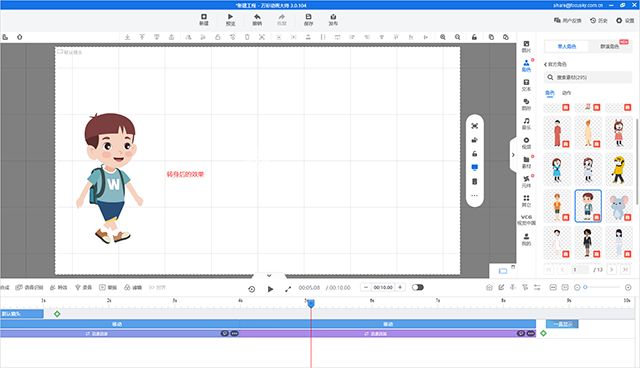640x368 pixels.
Task: Click the Preview icon in top toolbar
Action: [230, 19]
